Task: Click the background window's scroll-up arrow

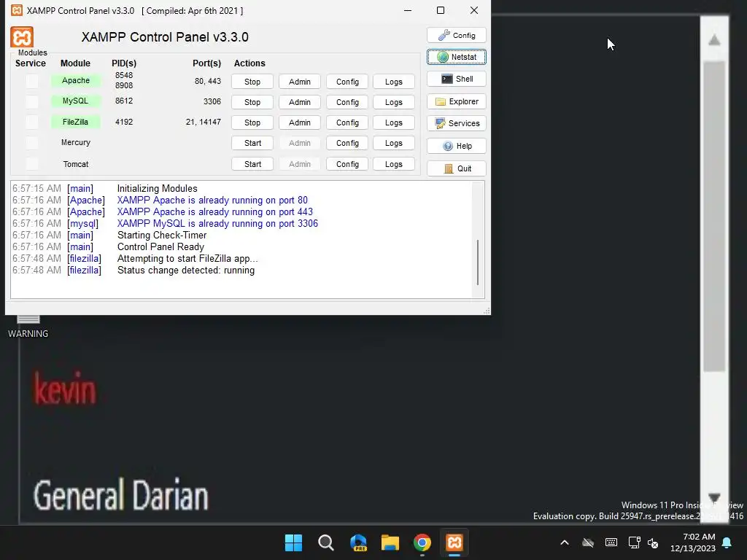Action: [x=714, y=40]
